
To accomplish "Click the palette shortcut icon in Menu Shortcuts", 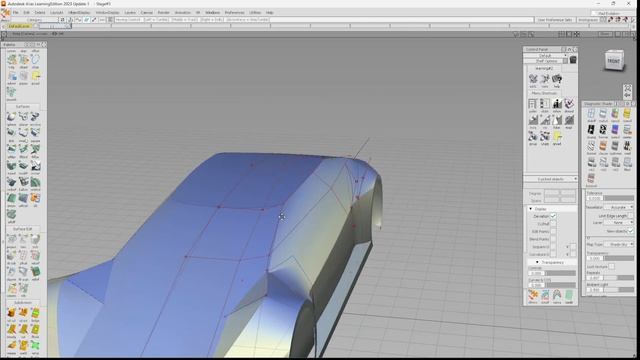I will (533, 104).
